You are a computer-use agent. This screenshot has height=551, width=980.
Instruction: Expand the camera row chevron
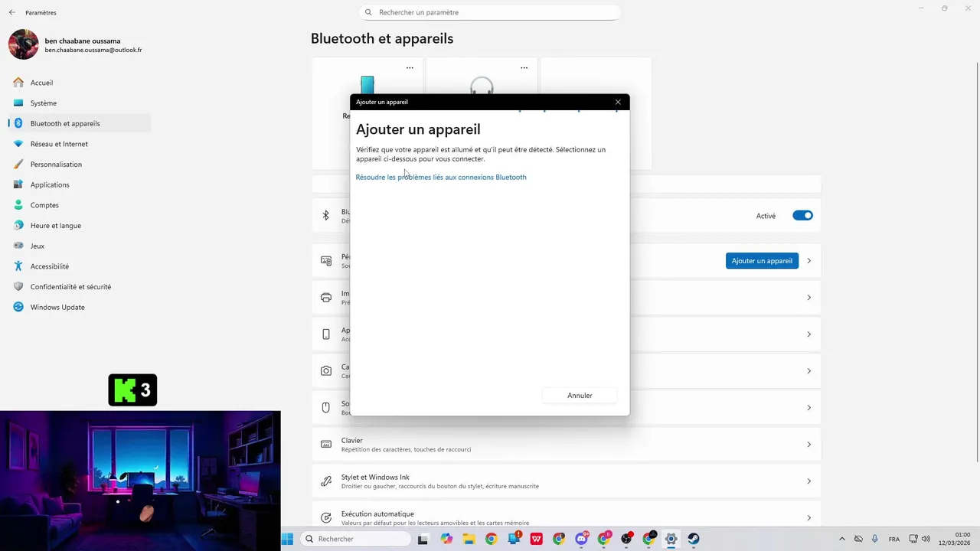pyautogui.click(x=808, y=371)
